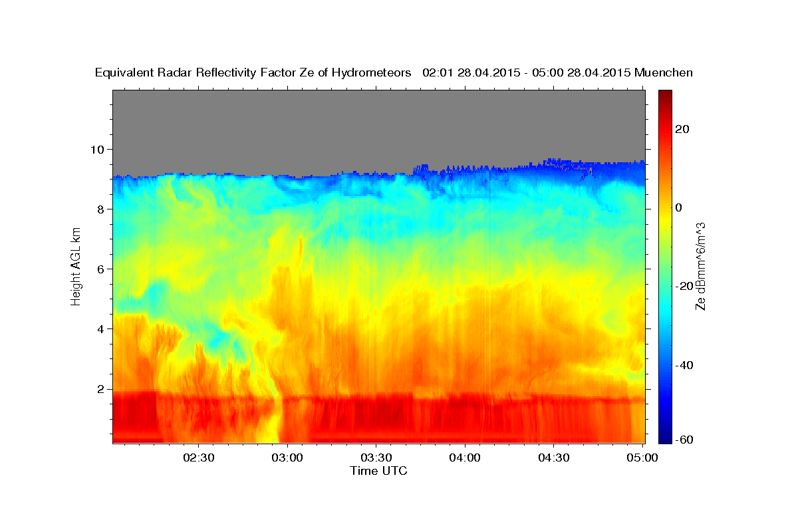
Task: Click the colorbar value '20'
Action: (x=682, y=128)
